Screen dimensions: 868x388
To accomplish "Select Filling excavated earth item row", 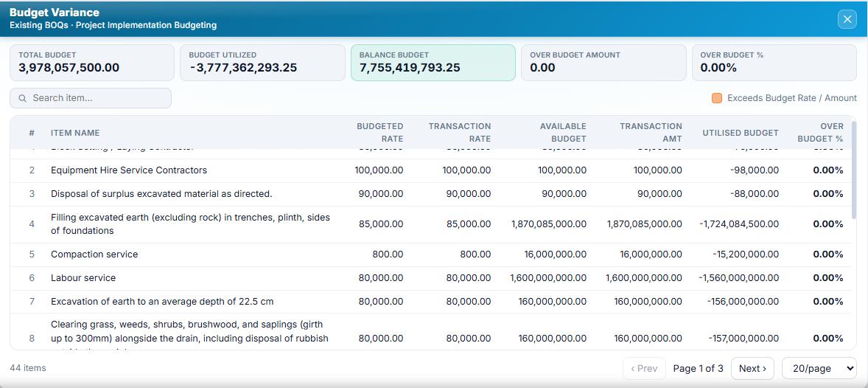I will coord(430,224).
